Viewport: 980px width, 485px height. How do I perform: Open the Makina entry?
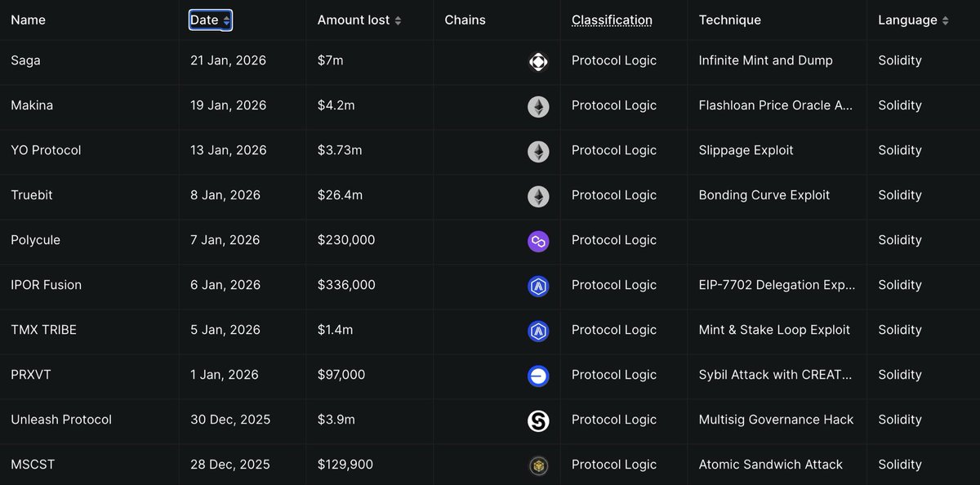point(32,105)
